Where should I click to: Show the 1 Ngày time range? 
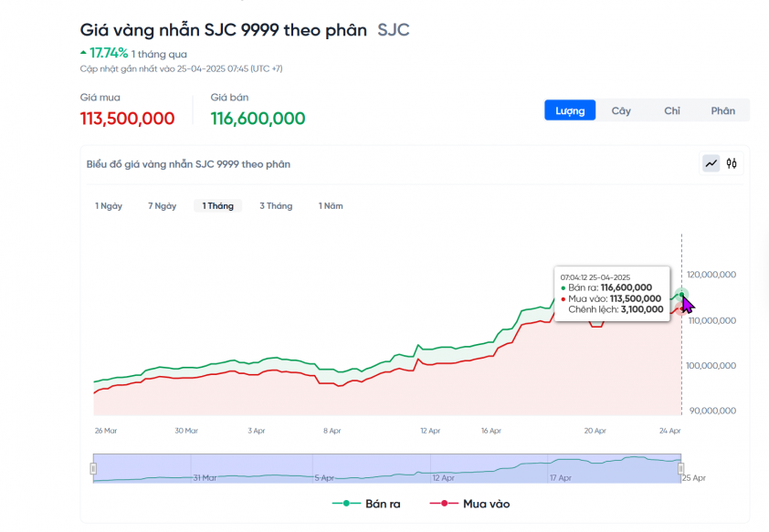coord(109,206)
